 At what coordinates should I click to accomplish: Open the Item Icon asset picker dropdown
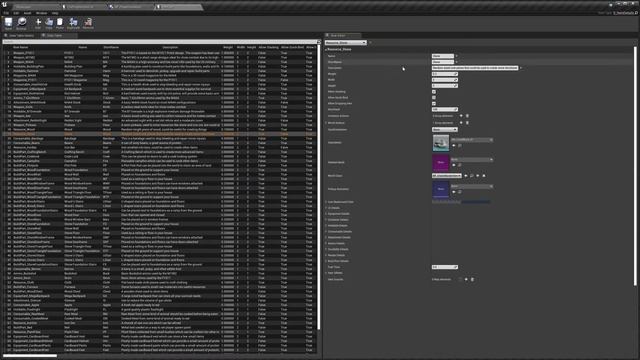(x=472, y=140)
